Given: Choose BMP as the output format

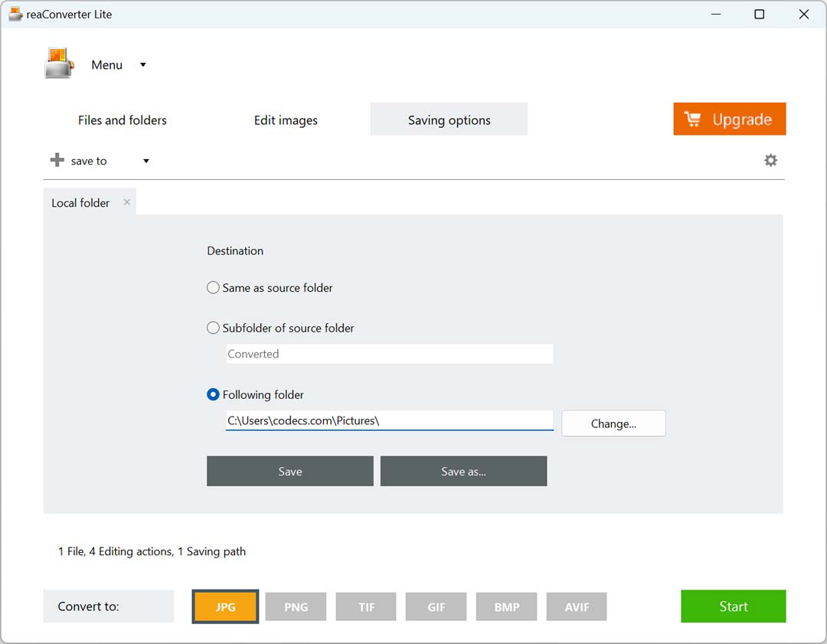Looking at the screenshot, I should [506, 607].
